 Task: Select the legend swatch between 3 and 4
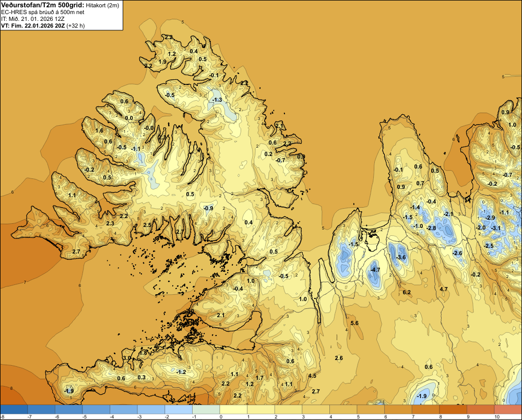coord(316,409)
